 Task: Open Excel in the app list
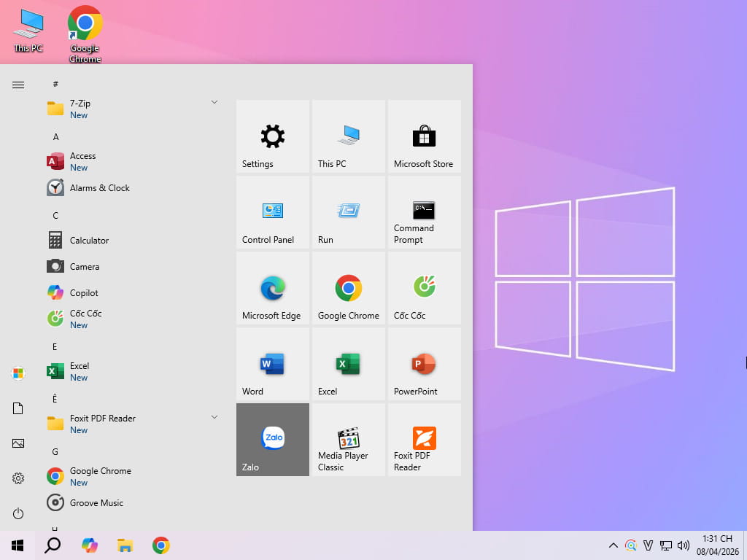pyautogui.click(x=133, y=371)
